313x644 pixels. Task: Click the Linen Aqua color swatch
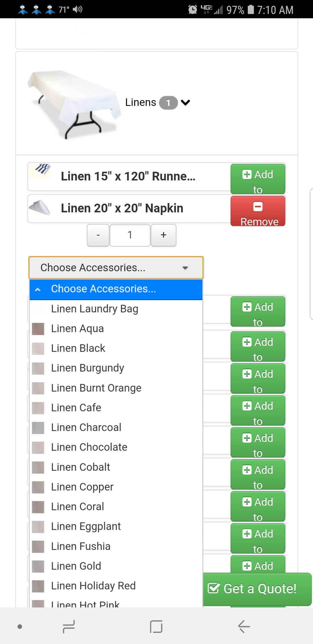tap(38, 329)
